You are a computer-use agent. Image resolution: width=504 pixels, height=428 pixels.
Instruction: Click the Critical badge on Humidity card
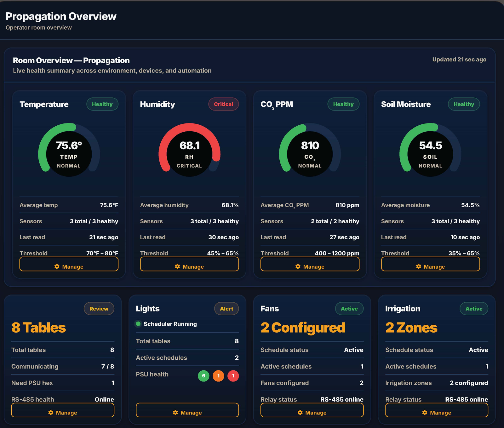tap(224, 104)
